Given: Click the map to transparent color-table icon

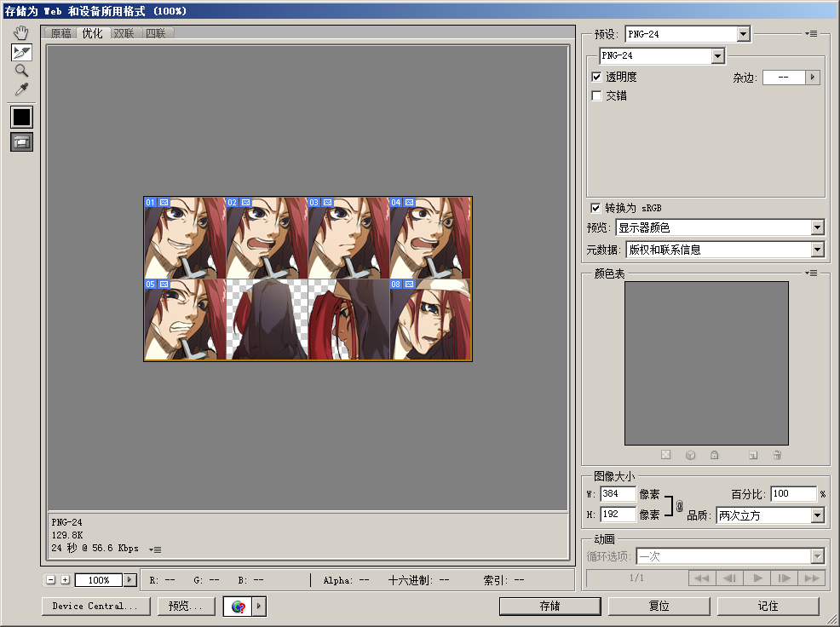Looking at the screenshot, I should pyautogui.click(x=665, y=455).
